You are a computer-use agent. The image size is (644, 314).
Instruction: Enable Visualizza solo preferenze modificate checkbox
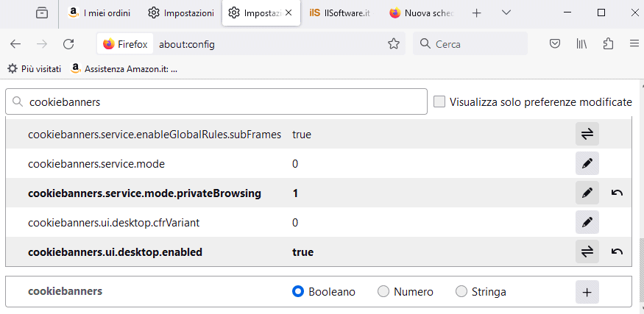pos(439,101)
